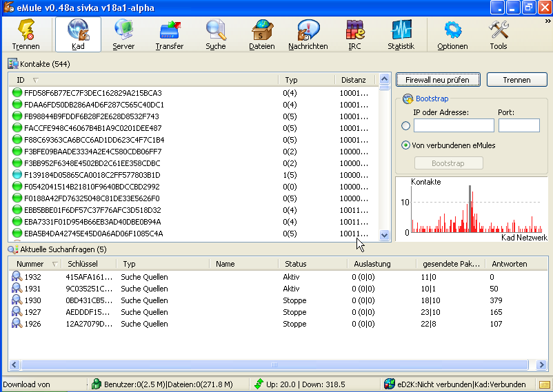
Task: Click search icon of request 1927
Action: click(x=17, y=311)
